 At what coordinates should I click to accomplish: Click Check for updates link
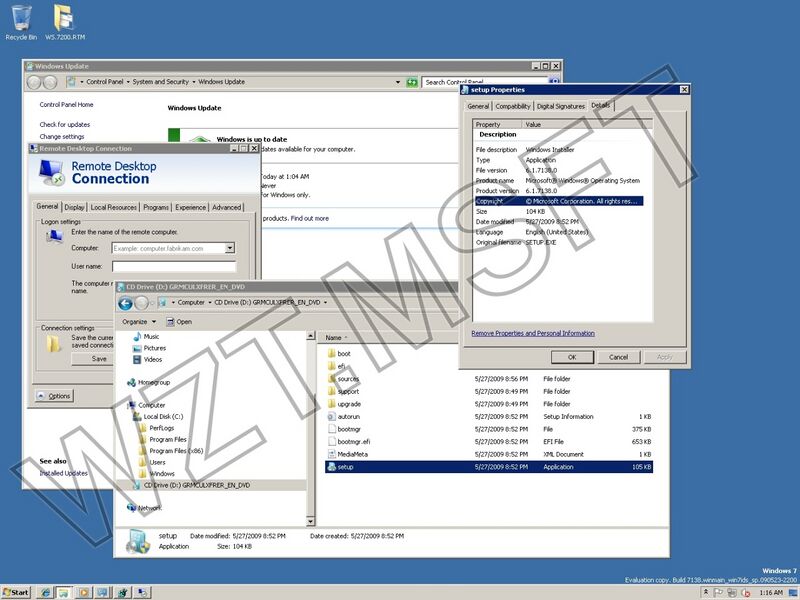point(64,124)
